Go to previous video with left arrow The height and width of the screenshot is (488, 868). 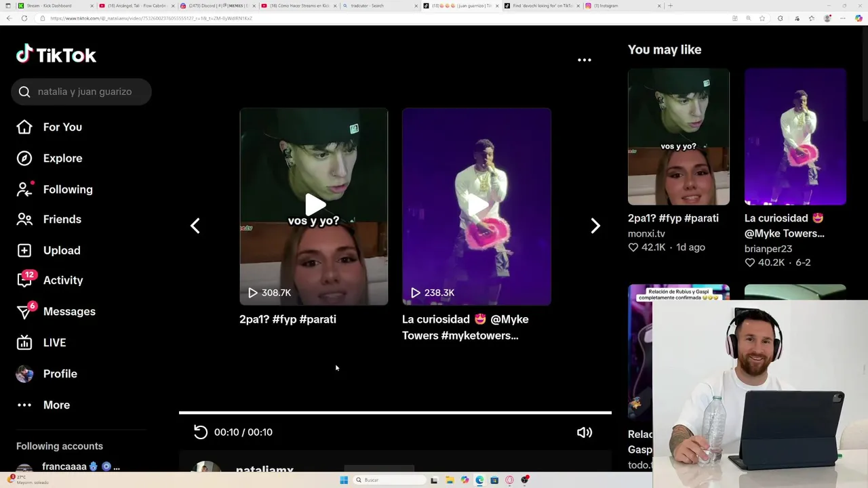click(x=195, y=226)
